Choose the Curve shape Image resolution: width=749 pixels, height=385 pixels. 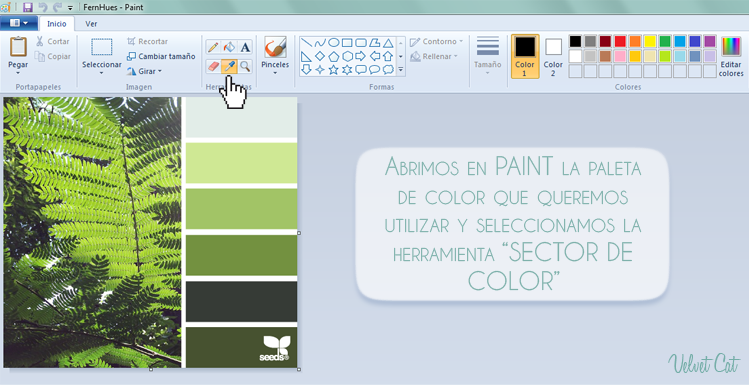click(x=320, y=43)
